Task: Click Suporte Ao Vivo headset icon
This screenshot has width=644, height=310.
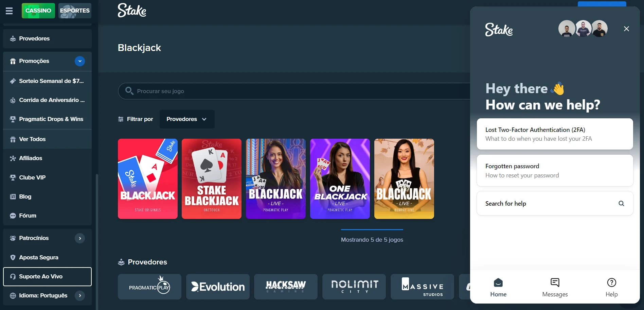Action: 13,277
